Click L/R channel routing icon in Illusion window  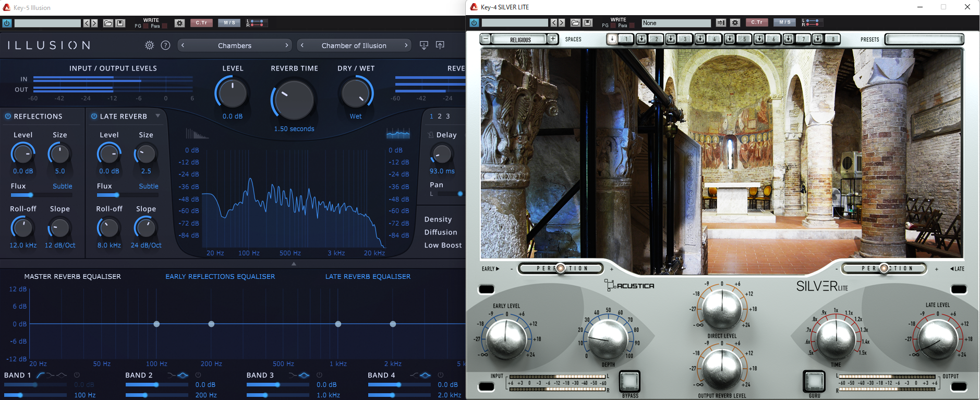pyautogui.click(x=257, y=23)
